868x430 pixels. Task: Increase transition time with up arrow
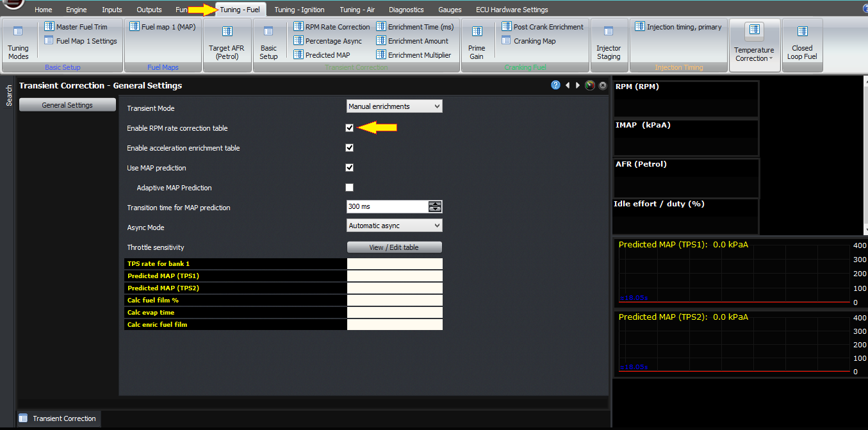point(436,204)
